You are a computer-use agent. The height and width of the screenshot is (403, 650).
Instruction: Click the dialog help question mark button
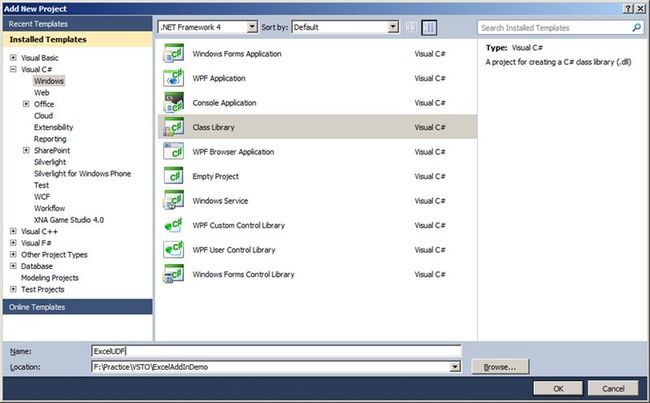[x=628, y=8]
